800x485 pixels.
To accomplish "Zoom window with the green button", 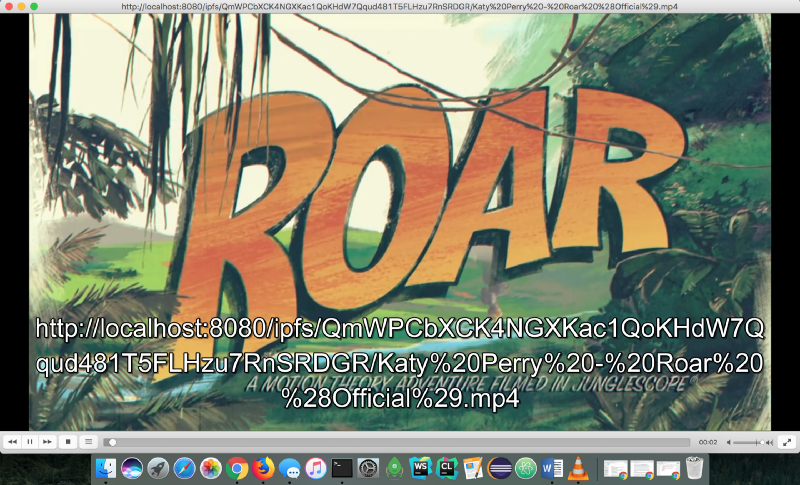I will (x=34, y=7).
